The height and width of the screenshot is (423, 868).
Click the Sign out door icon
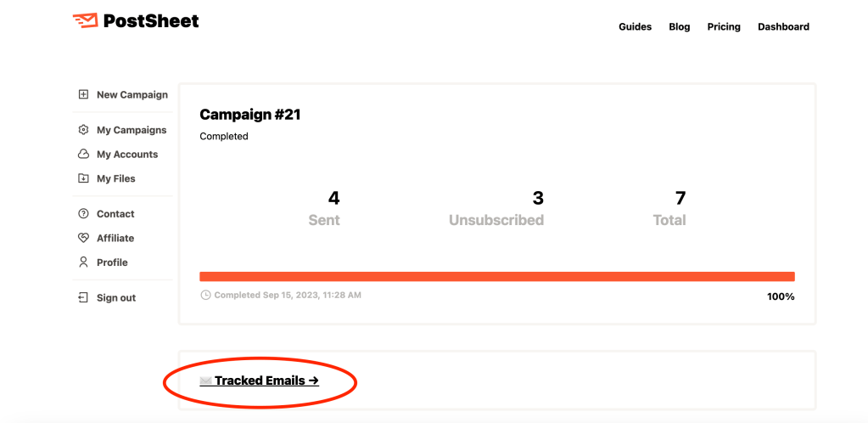click(x=83, y=298)
